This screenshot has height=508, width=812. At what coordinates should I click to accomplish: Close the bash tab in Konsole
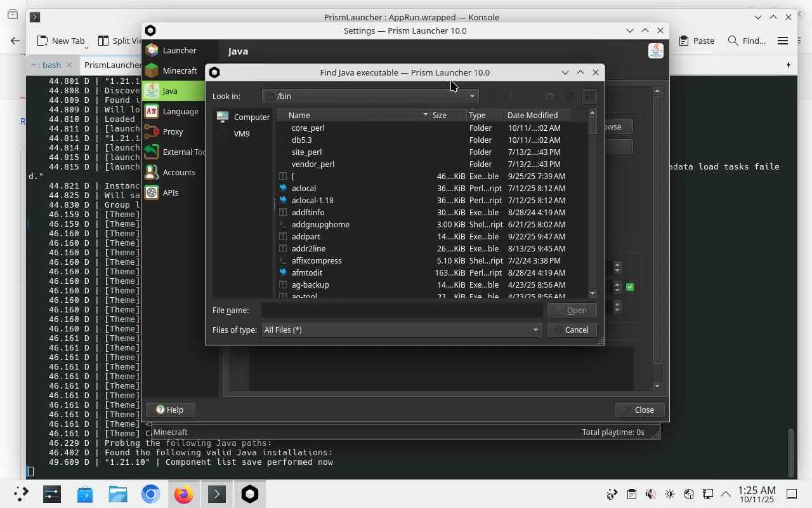click(70, 65)
